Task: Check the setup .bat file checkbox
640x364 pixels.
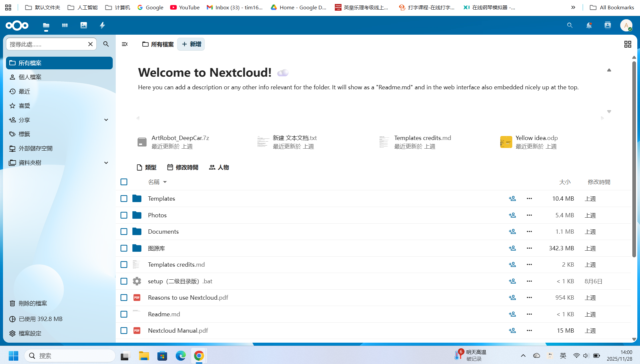Action: point(124,281)
